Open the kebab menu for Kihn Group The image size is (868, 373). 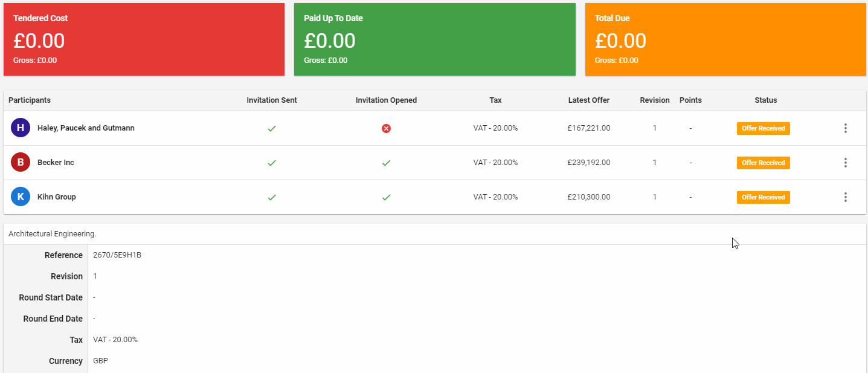(x=846, y=197)
